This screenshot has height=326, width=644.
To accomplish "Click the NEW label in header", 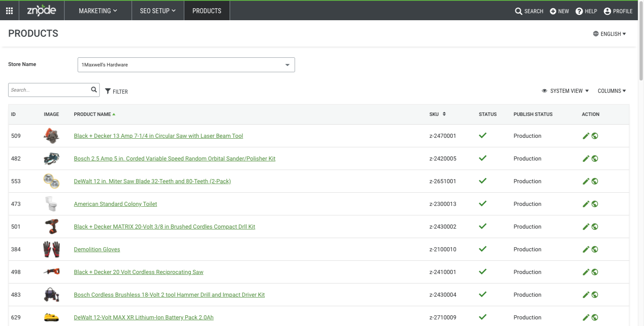I will [x=563, y=11].
